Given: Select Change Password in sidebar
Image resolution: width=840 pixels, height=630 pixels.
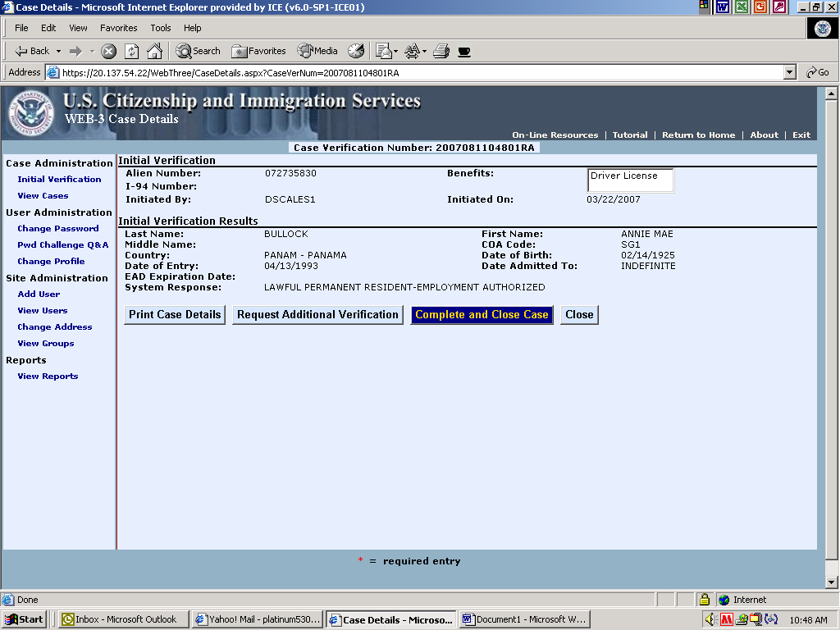Looking at the screenshot, I should [x=57, y=229].
